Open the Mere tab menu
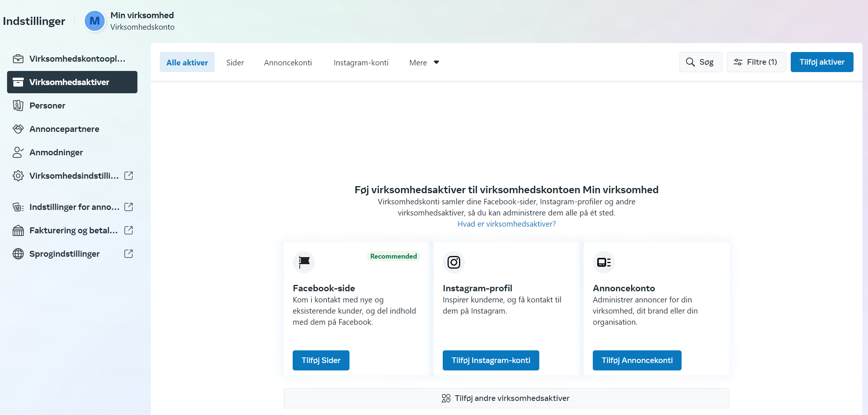The height and width of the screenshot is (415, 868). pos(424,62)
